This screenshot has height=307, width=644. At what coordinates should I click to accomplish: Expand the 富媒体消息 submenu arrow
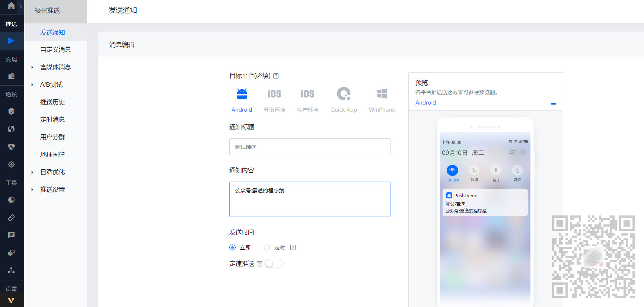click(x=32, y=67)
